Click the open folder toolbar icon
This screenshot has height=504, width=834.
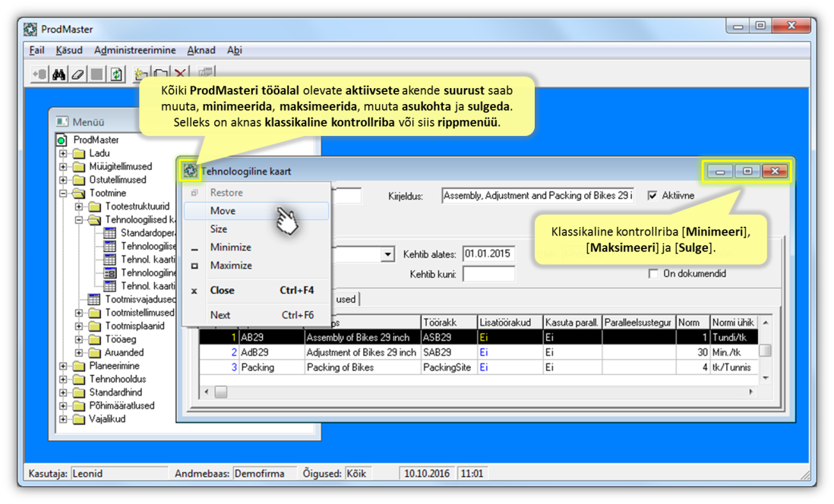(161, 74)
